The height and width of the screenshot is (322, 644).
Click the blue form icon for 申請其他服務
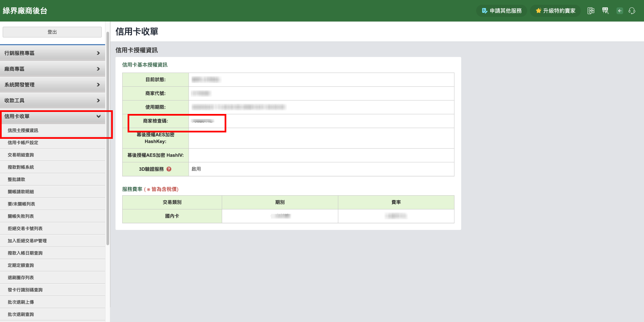tap(485, 11)
